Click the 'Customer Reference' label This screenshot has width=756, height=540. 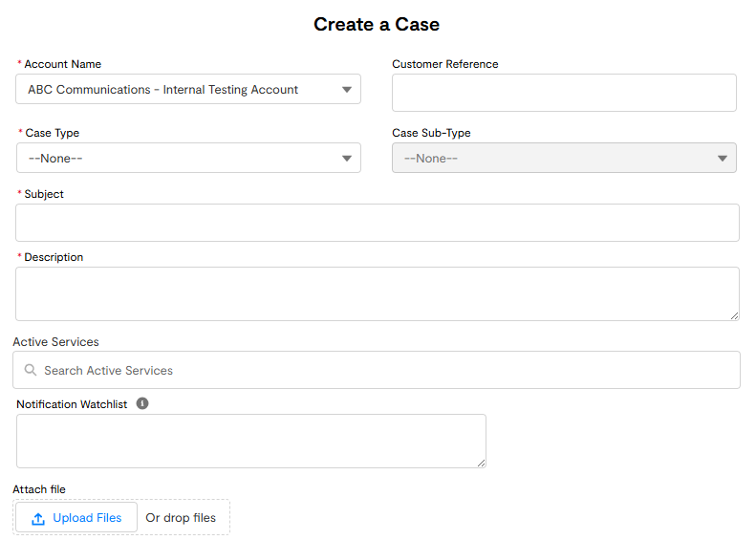[x=445, y=64]
